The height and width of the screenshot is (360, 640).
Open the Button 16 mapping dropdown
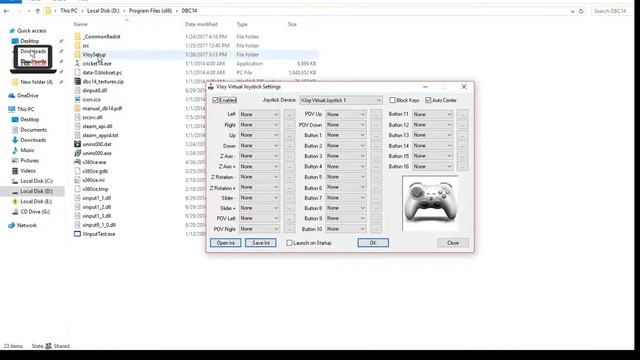[433, 167]
